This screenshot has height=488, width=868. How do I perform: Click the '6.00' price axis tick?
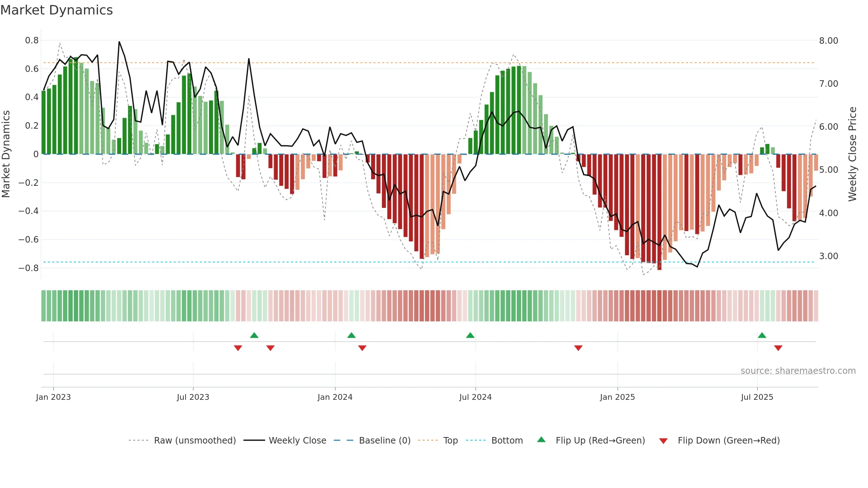829,127
